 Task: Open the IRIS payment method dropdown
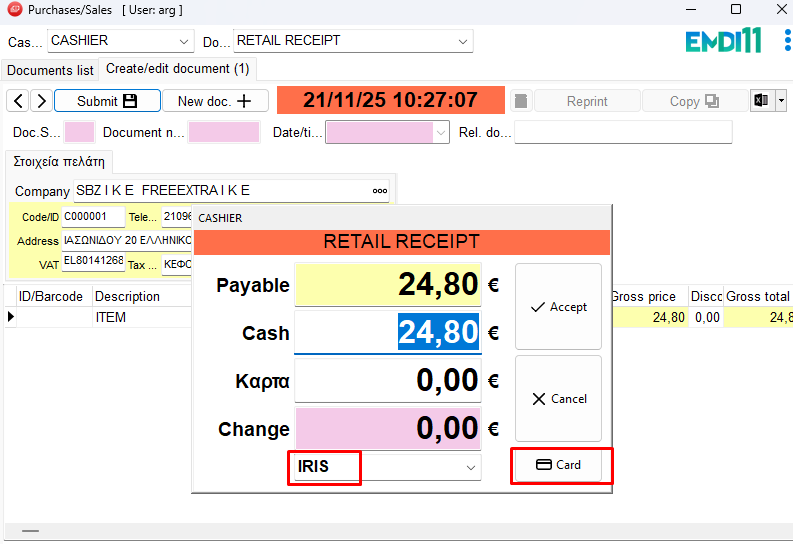click(x=471, y=467)
